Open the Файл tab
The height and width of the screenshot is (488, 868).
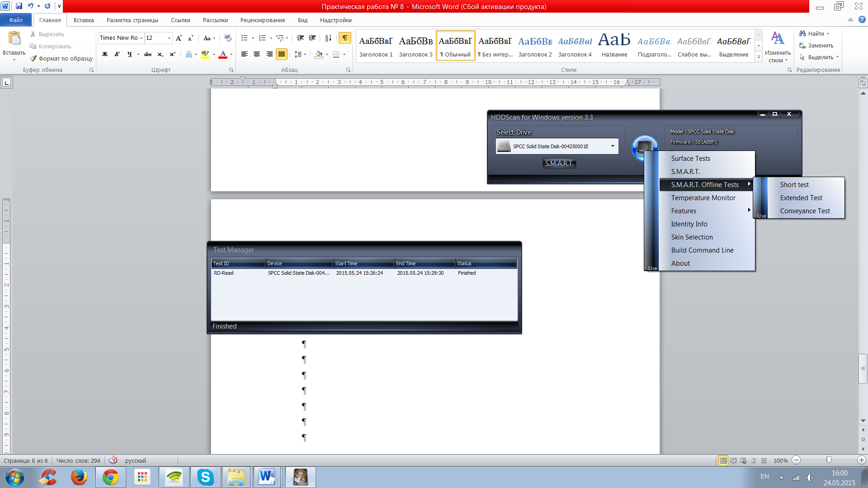click(16, 20)
